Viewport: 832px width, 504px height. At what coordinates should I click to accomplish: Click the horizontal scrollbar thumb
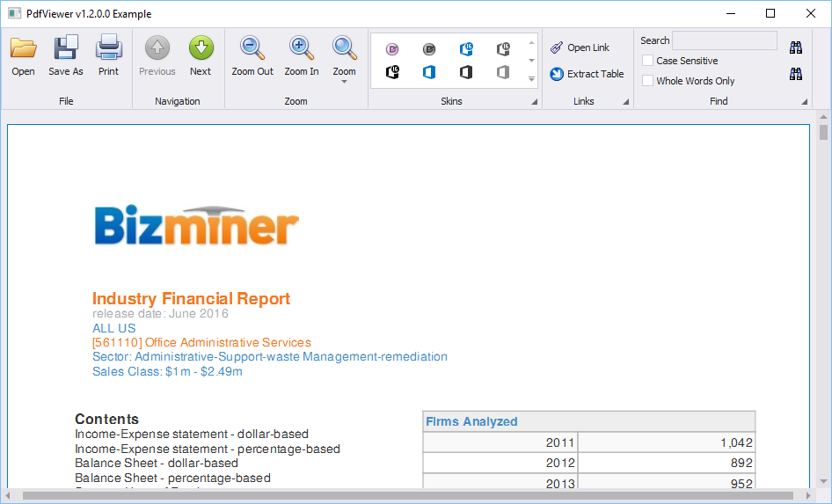(407, 495)
